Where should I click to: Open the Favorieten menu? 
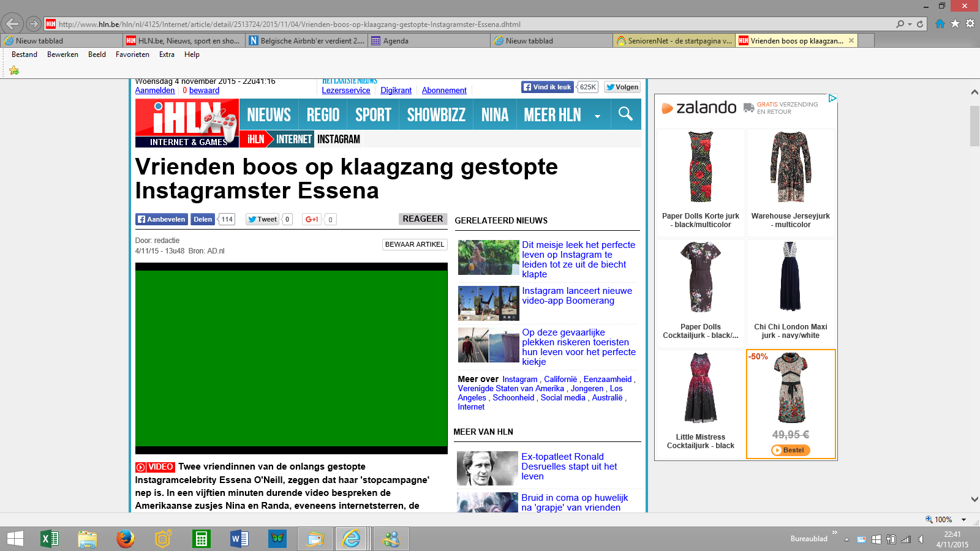[x=132, y=54]
